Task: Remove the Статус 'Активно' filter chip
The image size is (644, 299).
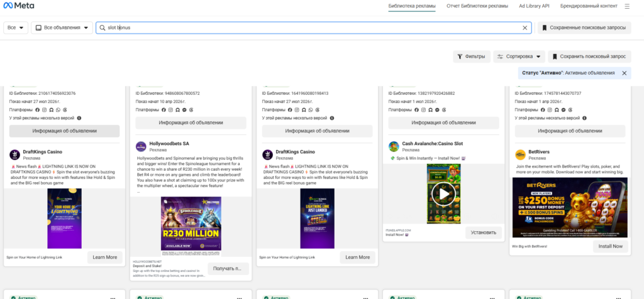Action: click(624, 73)
